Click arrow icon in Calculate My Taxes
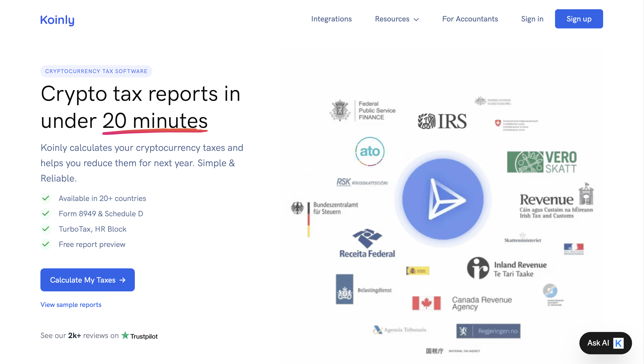The height and width of the screenshot is (364, 644). point(122,280)
